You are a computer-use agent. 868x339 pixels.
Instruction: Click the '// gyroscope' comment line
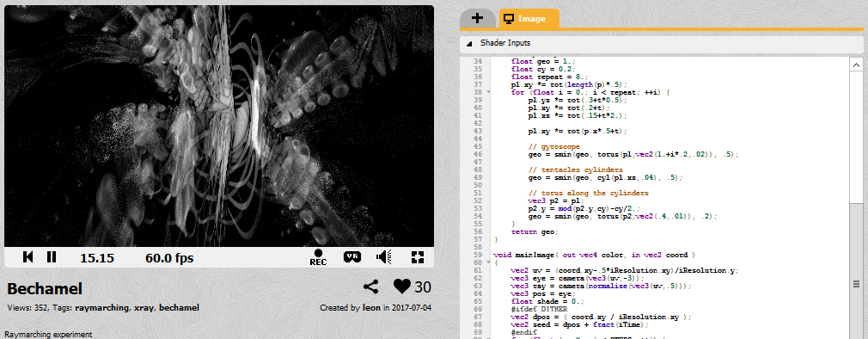554,147
